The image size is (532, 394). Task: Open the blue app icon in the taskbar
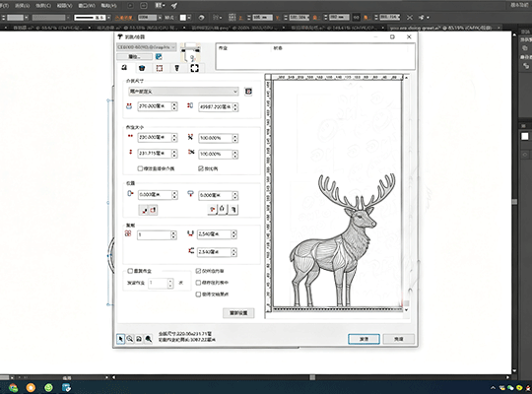click(x=67, y=387)
